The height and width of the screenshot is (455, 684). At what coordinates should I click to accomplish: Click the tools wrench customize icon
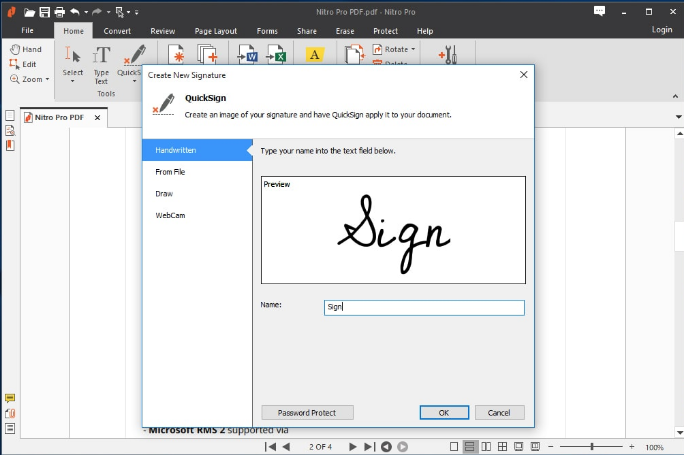(448, 55)
